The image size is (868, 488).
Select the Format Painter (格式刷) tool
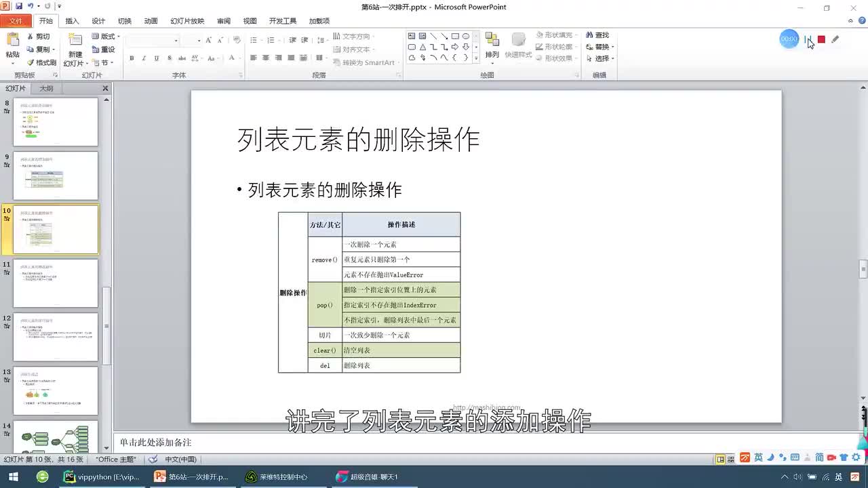coord(41,62)
